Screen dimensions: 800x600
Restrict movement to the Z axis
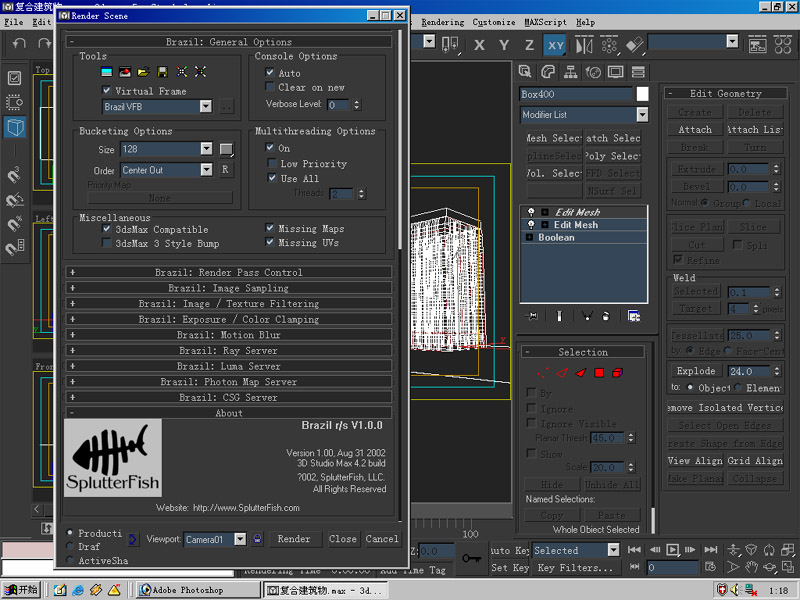[530, 45]
